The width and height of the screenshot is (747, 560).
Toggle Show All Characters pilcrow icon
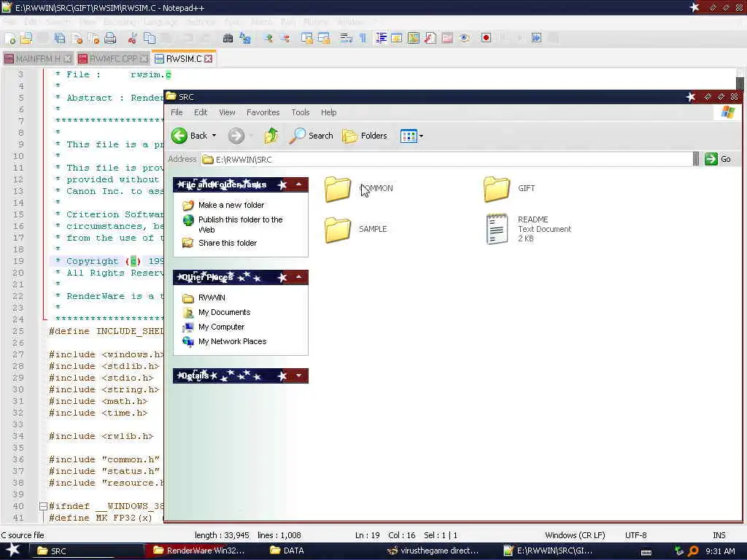[x=363, y=38]
